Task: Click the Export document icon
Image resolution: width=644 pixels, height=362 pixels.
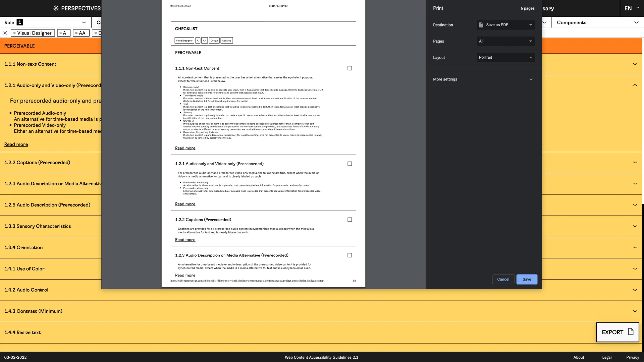Action: click(x=631, y=332)
